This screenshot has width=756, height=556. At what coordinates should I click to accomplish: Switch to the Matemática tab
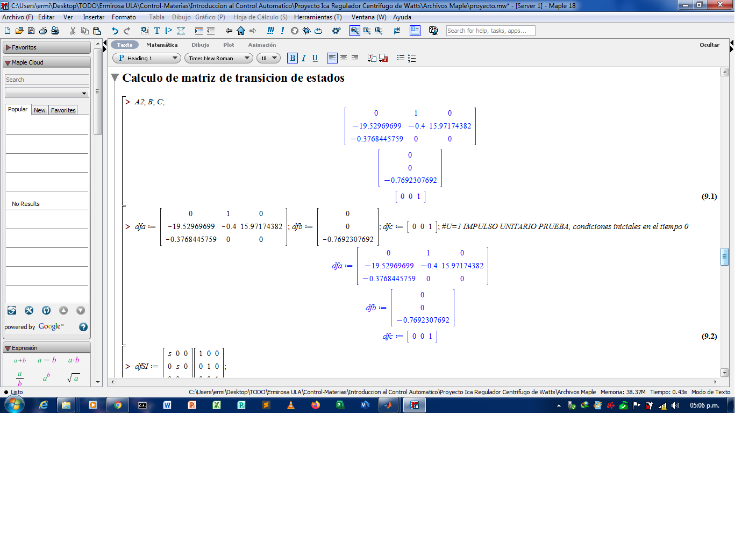tap(162, 45)
